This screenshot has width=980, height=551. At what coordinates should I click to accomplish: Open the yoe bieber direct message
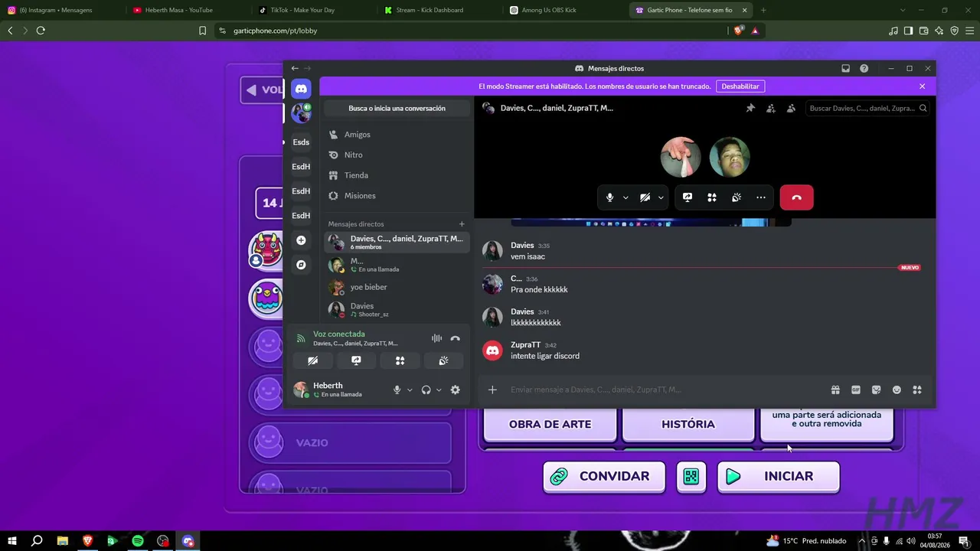pyautogui.click(x=397, y=287)
